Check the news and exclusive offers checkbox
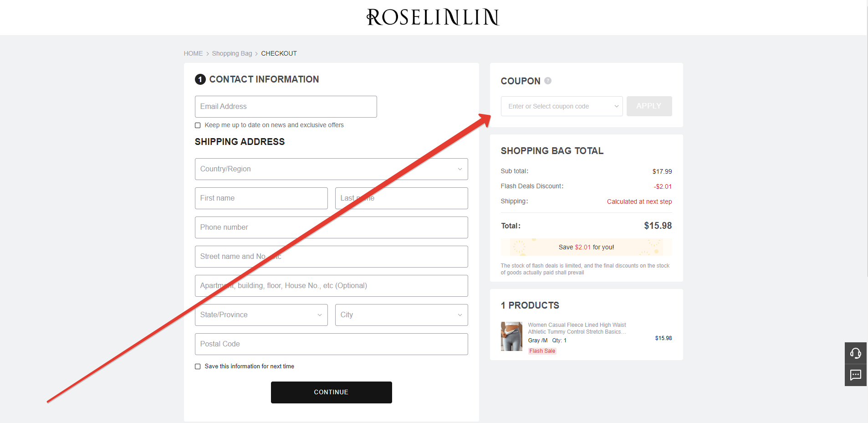Viewport: 868px width, 423px height. (198, 125)
